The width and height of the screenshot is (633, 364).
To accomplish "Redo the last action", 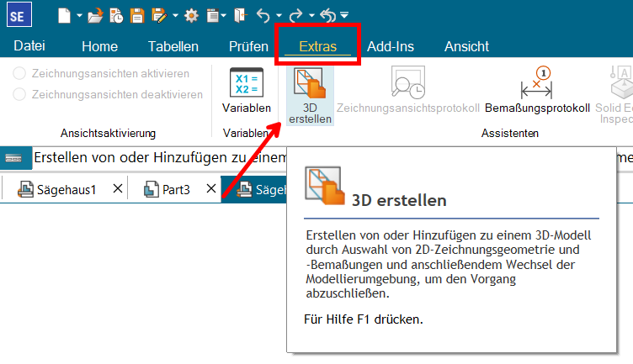I will pos(296,16).
